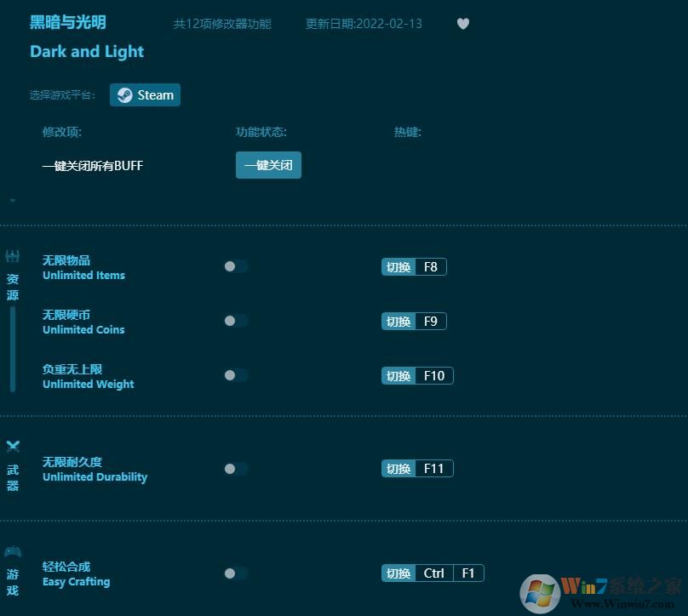This screenshot has width=688, height=616.
Task: Click the 修改项 column header
Action: pyautogui.click(x=62, y=132)
